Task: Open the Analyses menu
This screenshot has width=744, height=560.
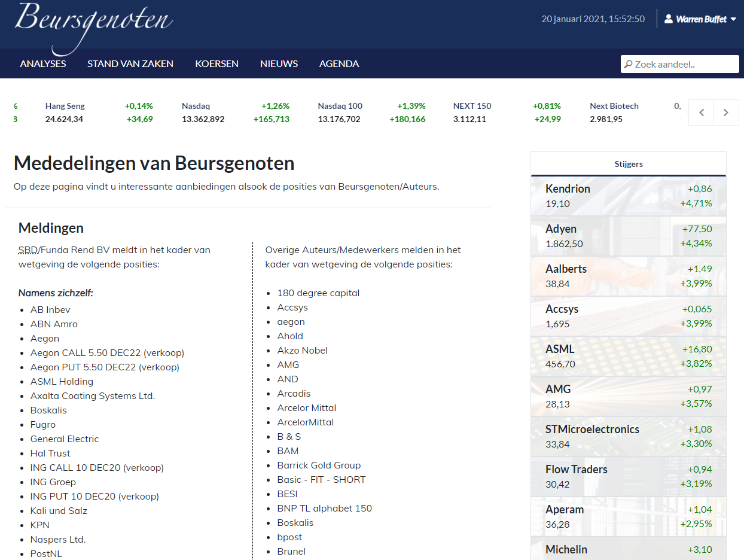Action: 43,63
